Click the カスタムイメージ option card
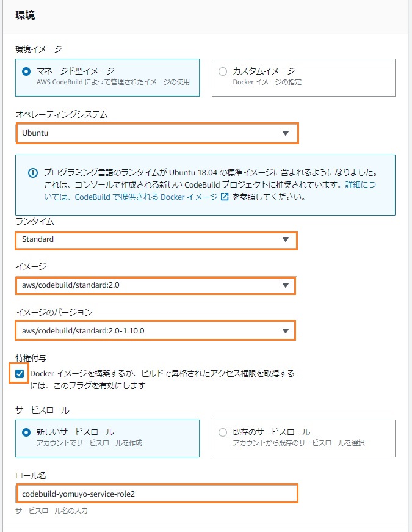412x532 pixels. click(303, 78)
